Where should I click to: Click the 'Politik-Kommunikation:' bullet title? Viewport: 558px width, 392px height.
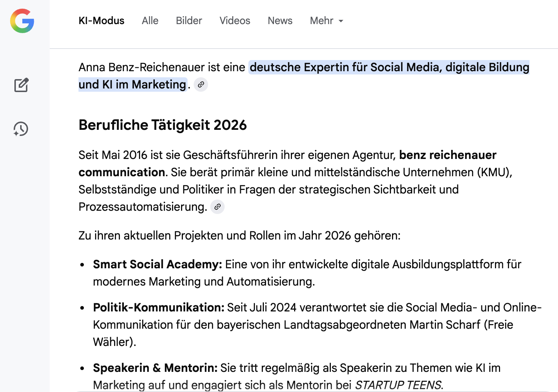158,307
